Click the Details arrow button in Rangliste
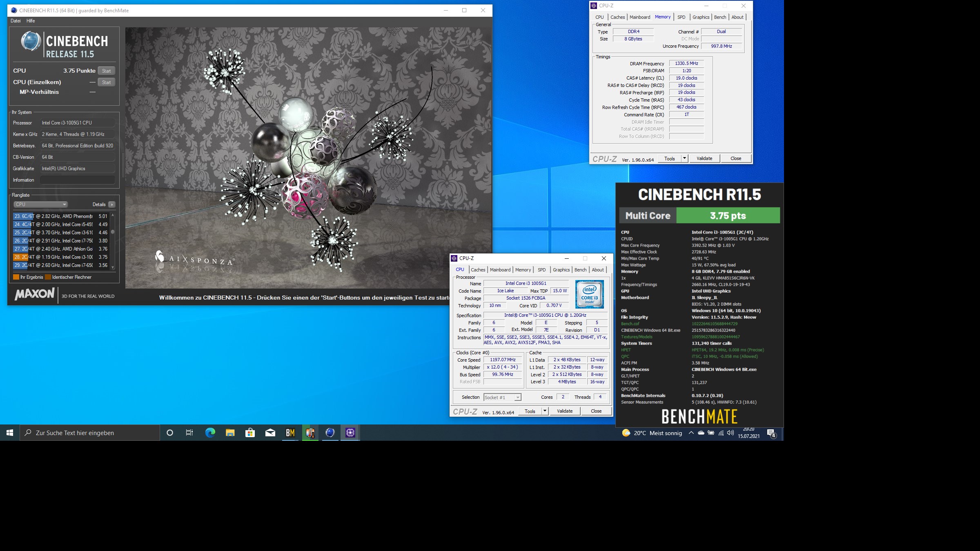The image size is (980, 551). pos(112,204)
